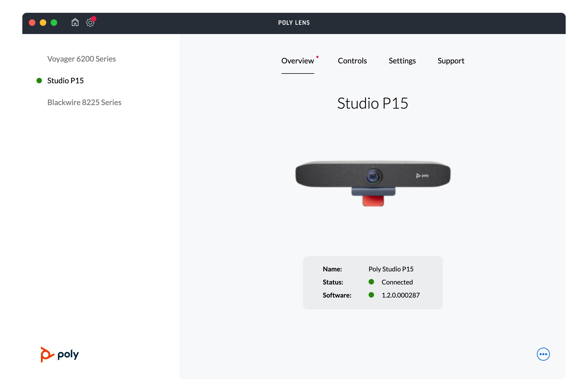This screenshot has height=392, width=588.
Task: Switch to the Controls tab
Action: click(x=352, y=61)
